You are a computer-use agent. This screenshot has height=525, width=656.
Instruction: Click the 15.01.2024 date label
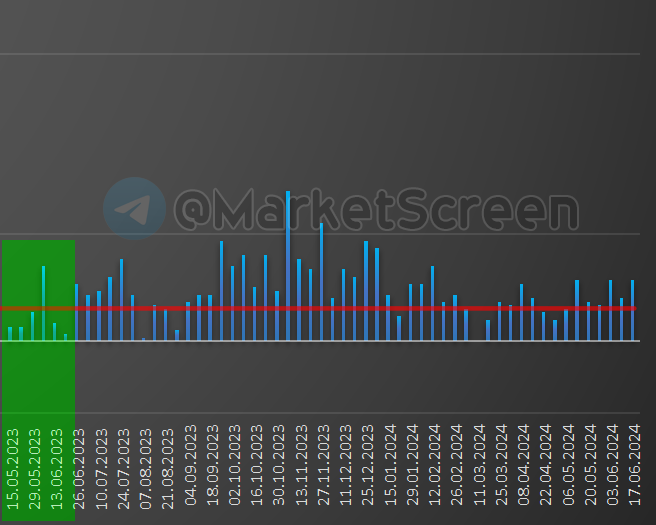(x=390, y=465)
